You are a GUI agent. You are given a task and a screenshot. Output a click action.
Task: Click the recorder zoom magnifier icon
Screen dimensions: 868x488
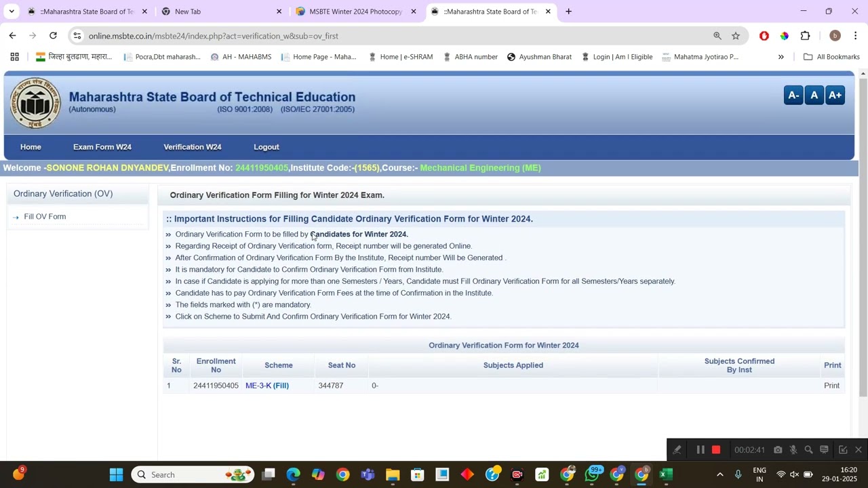(808, 450)
